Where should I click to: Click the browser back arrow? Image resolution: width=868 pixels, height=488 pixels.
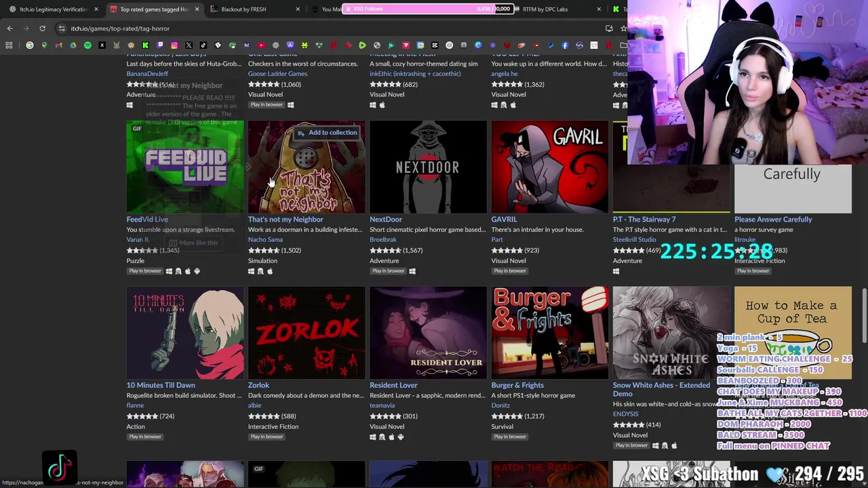pyautogui.click(x=9, y=28)
